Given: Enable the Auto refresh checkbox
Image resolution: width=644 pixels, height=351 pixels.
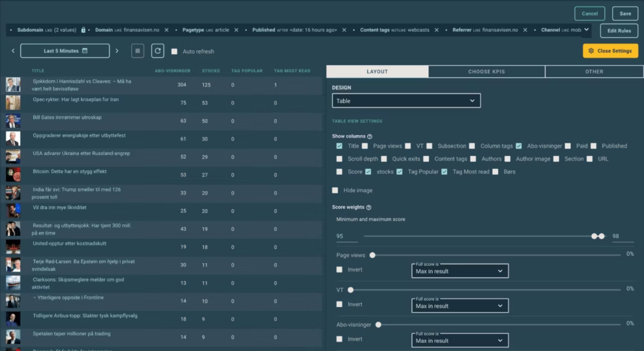Looking at the screenshot, I should click(174, 51).
